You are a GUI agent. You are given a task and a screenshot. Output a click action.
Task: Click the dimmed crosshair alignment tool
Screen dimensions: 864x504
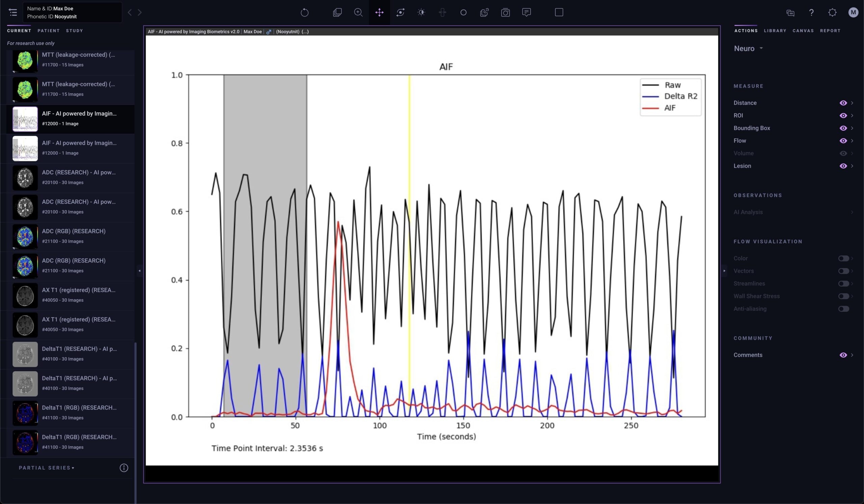pos(442,13)
